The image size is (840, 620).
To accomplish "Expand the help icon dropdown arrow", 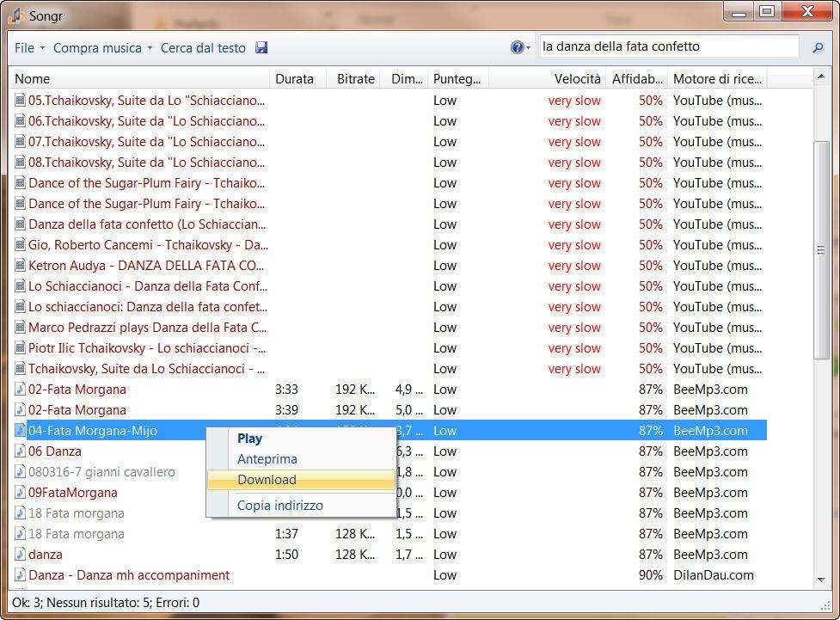I will pos(528,47).
